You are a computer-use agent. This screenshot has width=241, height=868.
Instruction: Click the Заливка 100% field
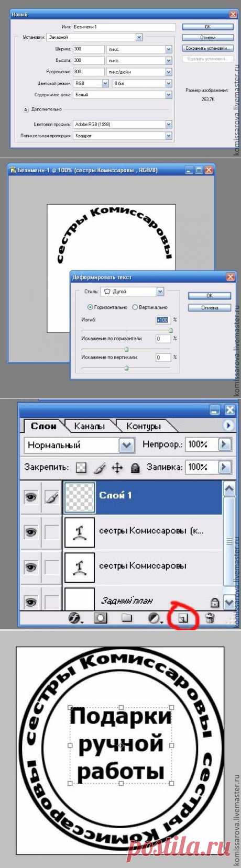(x=201, y=467)
